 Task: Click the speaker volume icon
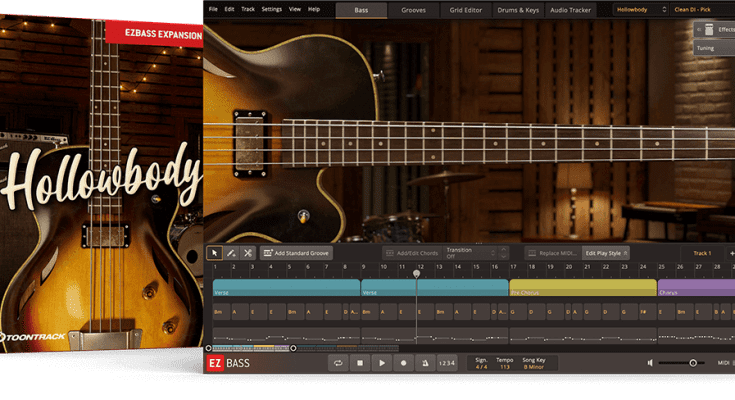pyautogui.click(x=651, y=363)
